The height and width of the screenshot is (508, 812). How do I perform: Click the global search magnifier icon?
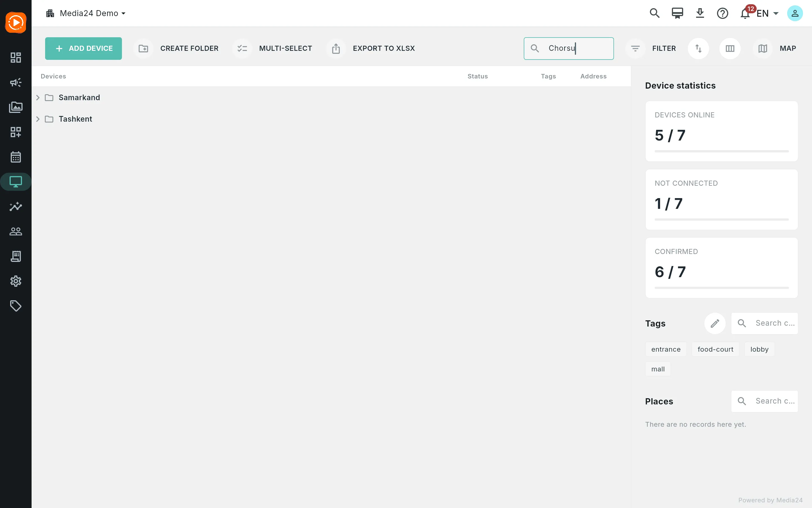655,14
